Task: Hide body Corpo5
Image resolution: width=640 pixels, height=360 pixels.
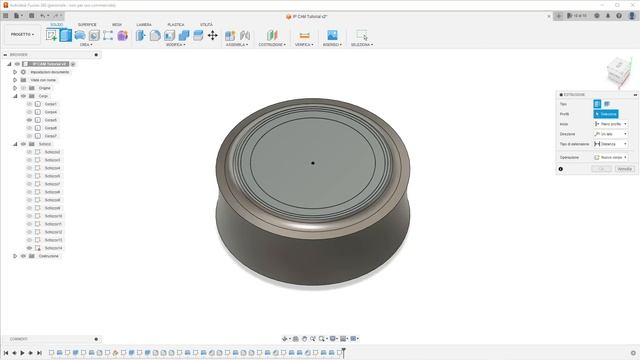Action: tap(29, 120)
